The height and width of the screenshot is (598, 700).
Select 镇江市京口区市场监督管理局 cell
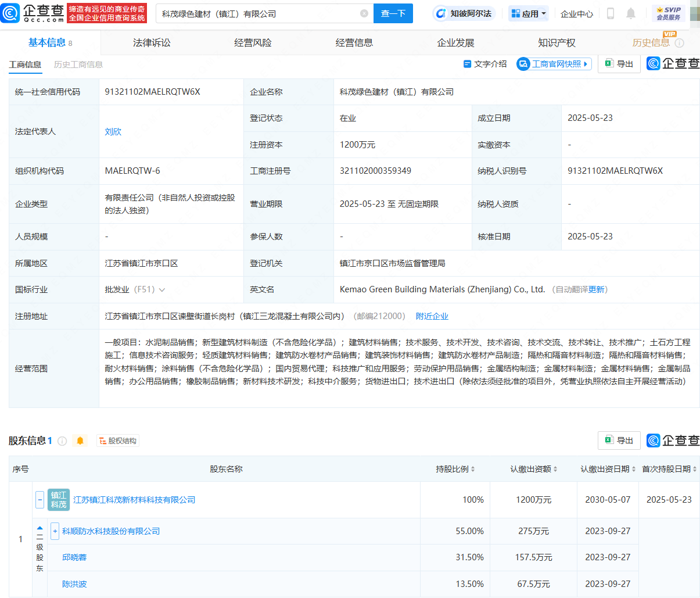(x=392, y=263)
